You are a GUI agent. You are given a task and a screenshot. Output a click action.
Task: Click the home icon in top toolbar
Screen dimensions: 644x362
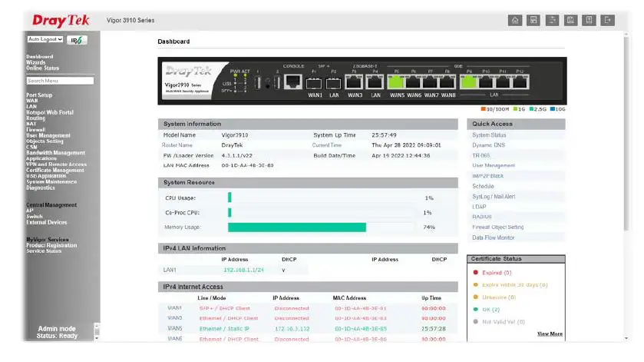point(514,20)
